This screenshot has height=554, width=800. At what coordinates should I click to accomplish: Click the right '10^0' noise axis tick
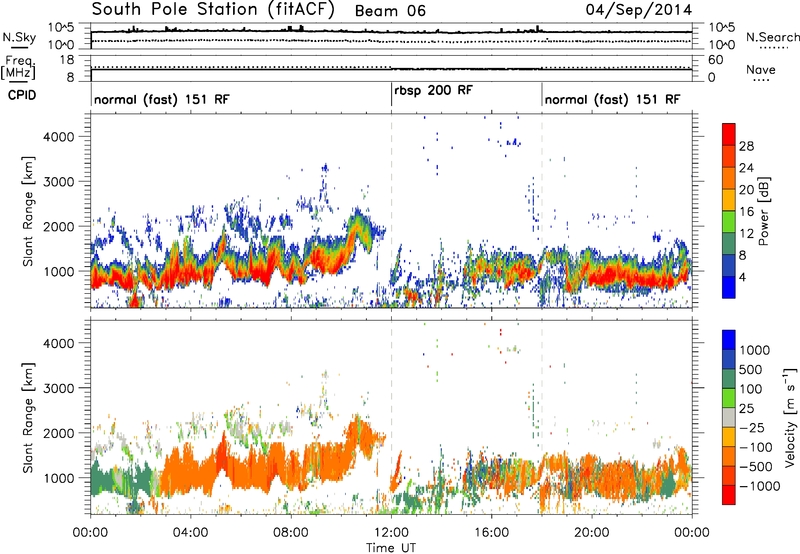(722, 45)
